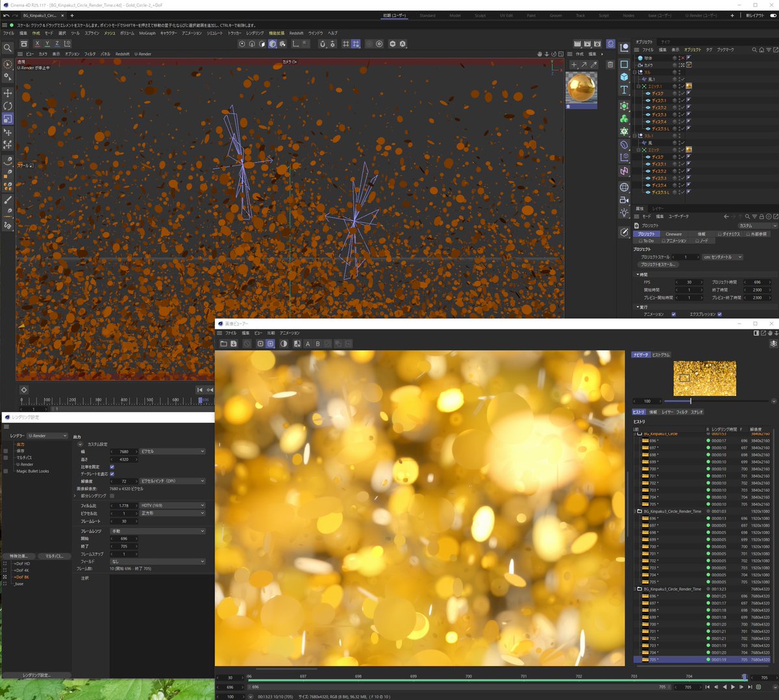Click the search icon in Object Manager
Image resolution: width=779 pixels, height=700 pixels.
754,49
